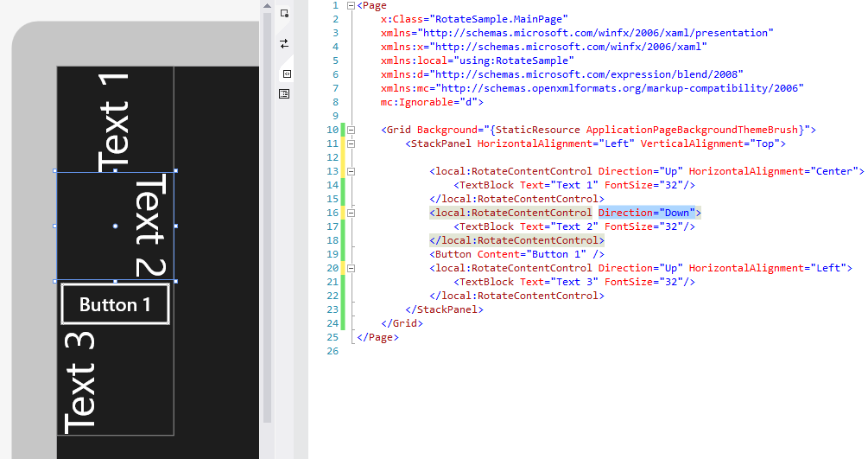Select rotated Text 2 in designer
The image size is (868, 459).
pyautogui.click(x=149, y=226)
